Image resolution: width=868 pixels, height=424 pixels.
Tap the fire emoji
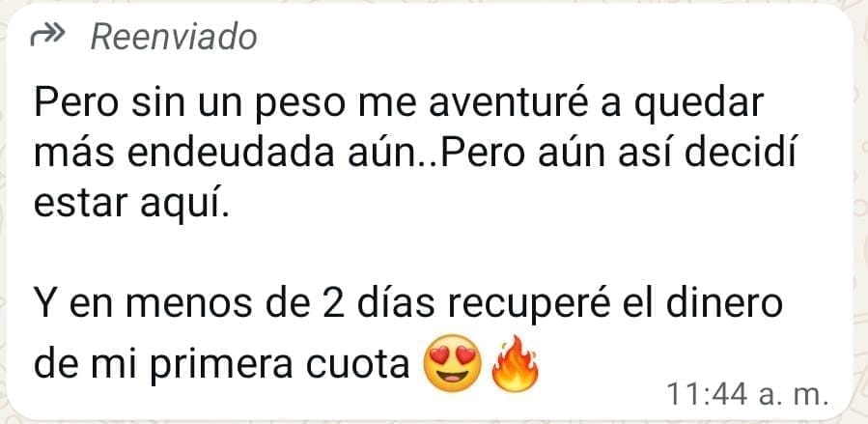click(515, 363)
